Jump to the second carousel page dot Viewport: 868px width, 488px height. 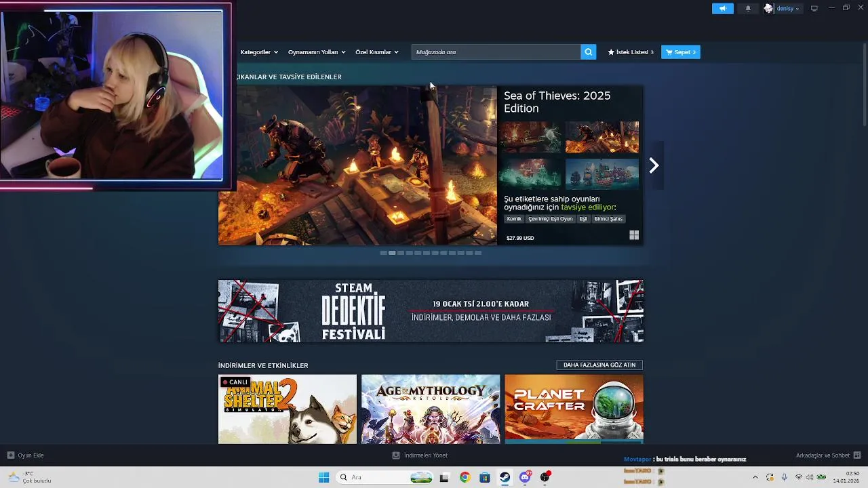[x=392, y=253]
